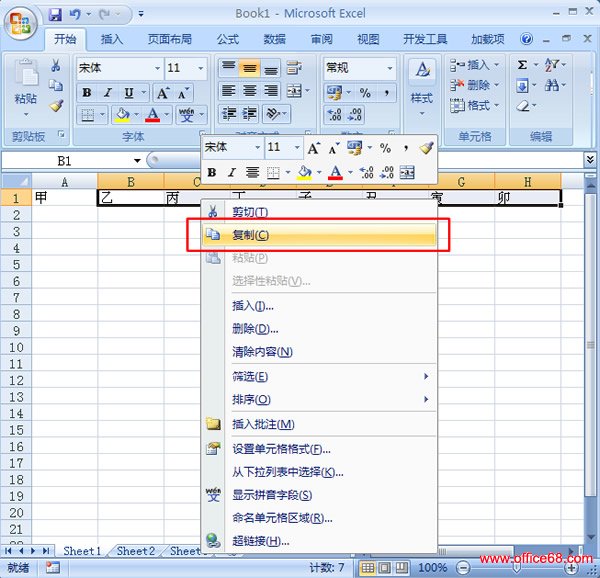Image resolution: width=600 pixels, height=578 pixels.
Task: Toggle ribbon align text right
Action: click(271, 91)
